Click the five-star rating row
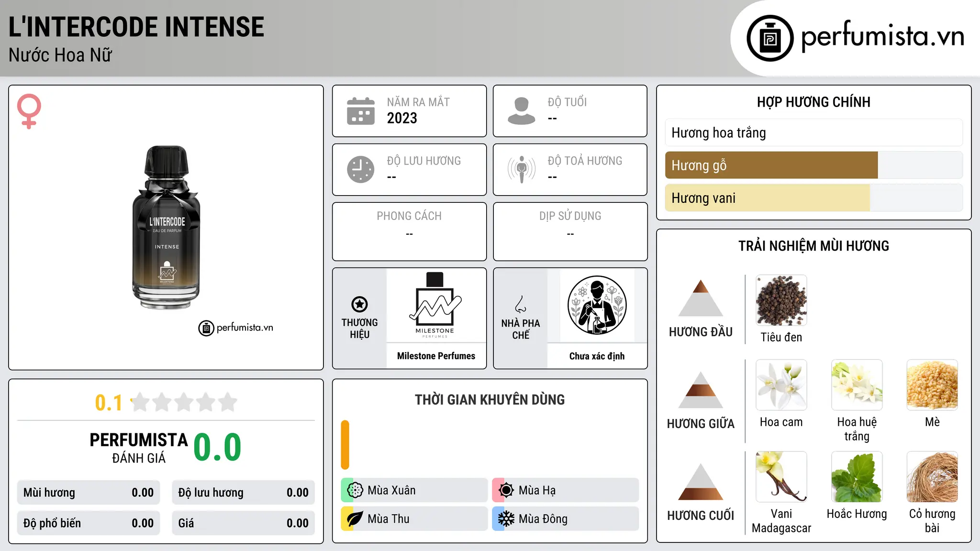The width and height of the screenshot is (980, 551). click(x=184, y=402)
